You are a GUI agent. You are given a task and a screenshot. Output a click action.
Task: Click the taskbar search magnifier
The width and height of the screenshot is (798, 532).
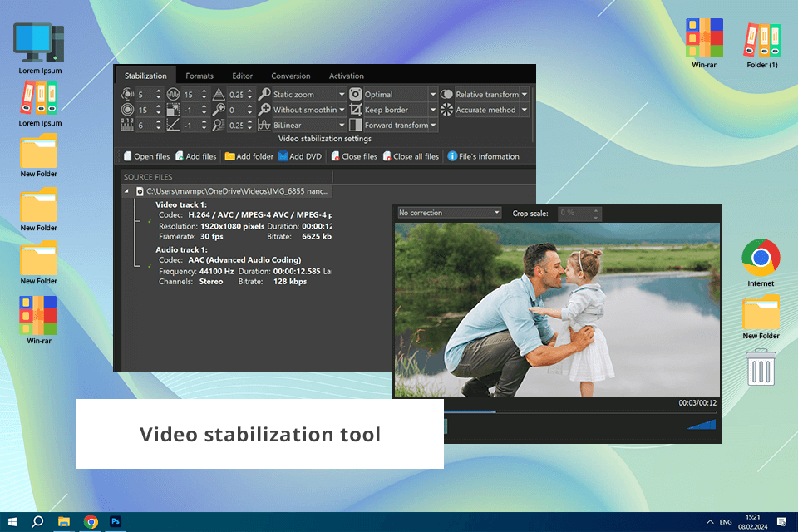37,522
